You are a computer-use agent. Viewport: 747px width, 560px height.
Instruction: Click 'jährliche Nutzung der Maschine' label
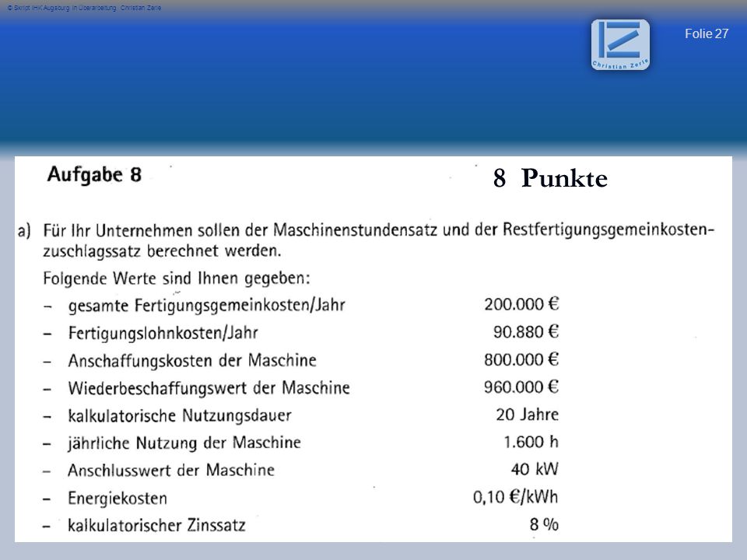184,443
